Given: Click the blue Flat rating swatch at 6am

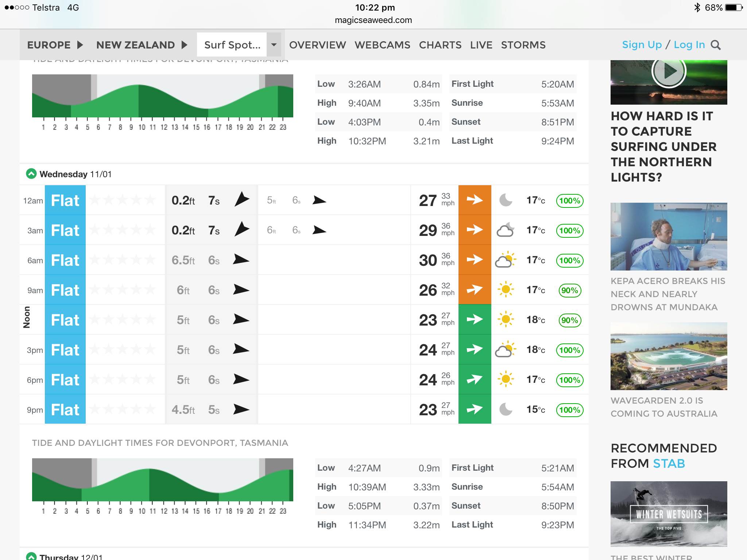Looking at the screenshot, I should point(65,260).
